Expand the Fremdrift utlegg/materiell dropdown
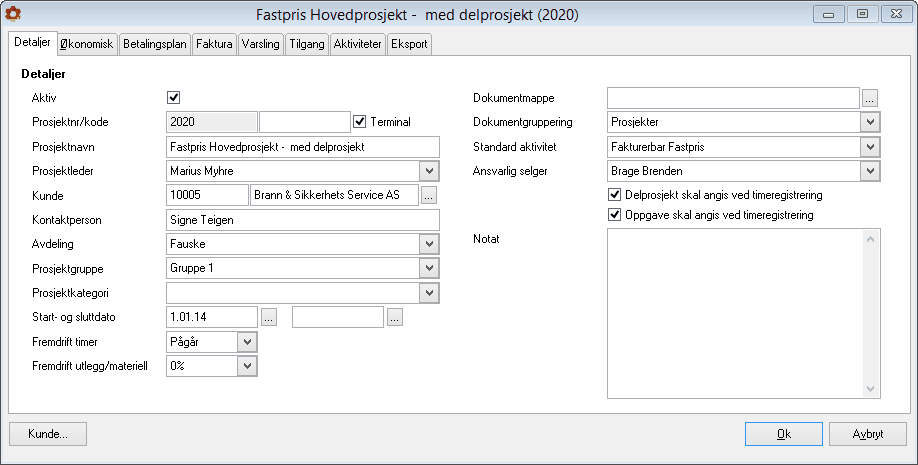 247,366
